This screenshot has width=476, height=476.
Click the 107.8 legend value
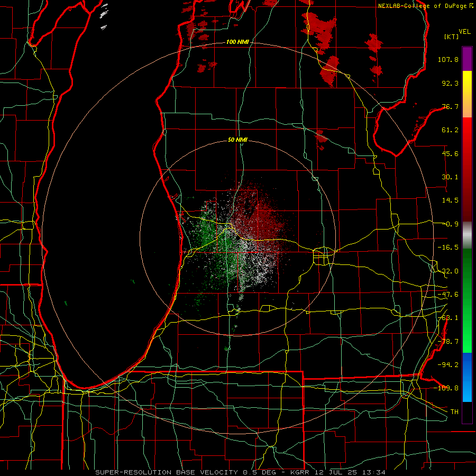click(x=448, y=59)
